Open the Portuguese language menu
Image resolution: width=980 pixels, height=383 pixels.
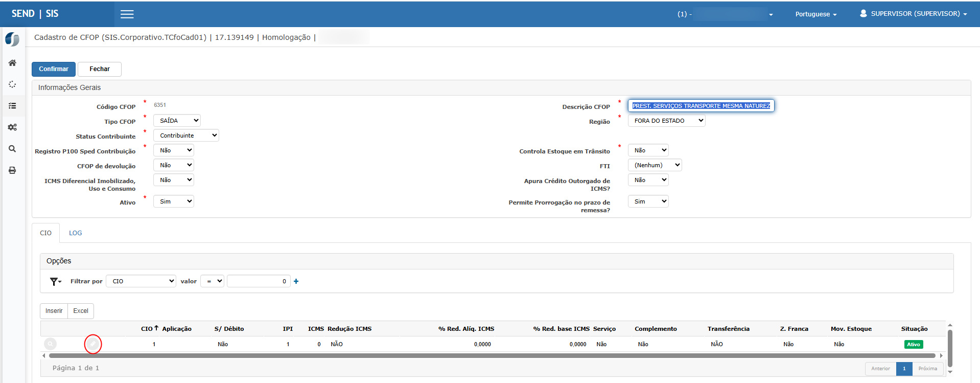[816, 14]
